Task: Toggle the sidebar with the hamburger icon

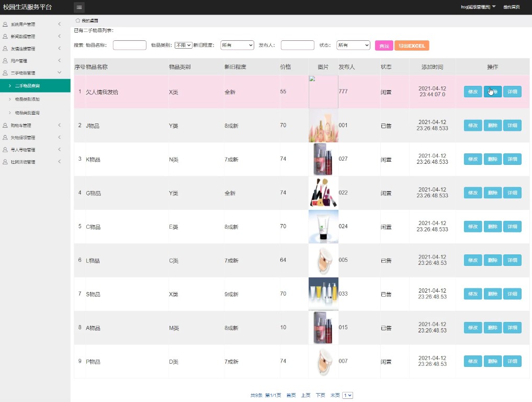Action: [79, 7]
